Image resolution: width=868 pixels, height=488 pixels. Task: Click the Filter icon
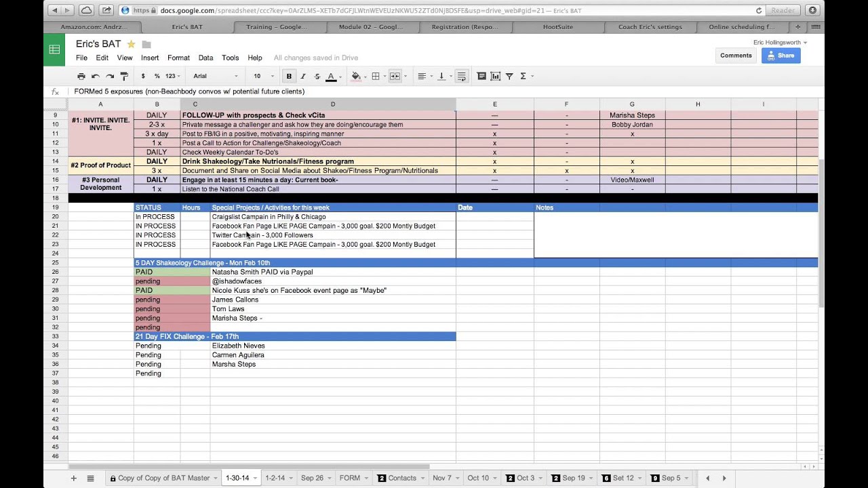pos(509,77)
